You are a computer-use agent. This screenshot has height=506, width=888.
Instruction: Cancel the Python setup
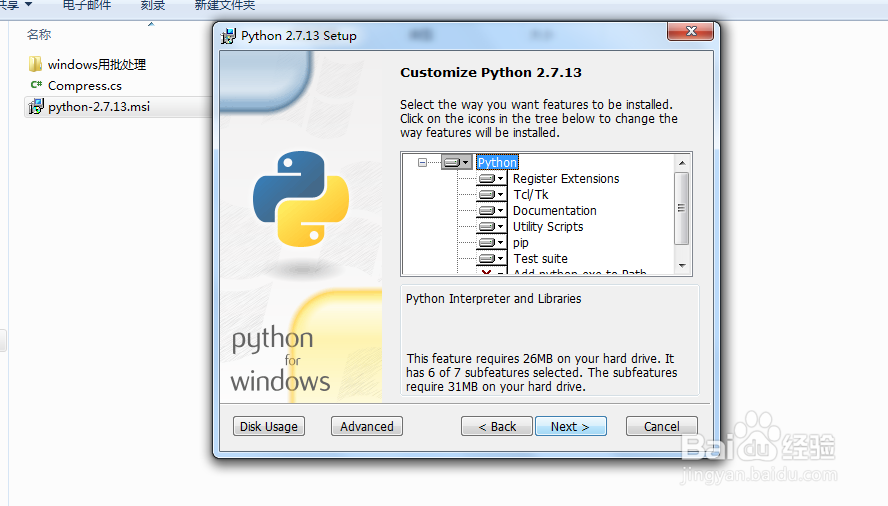661,426
